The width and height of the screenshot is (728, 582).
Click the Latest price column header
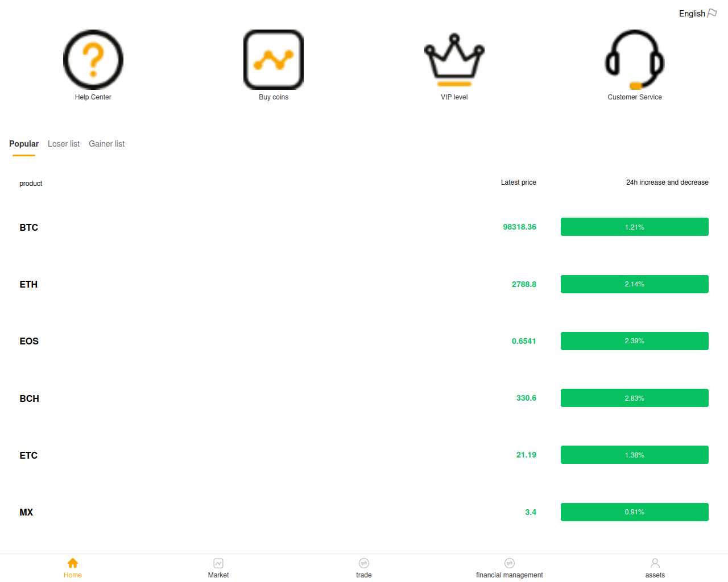[x=519, y=182]
